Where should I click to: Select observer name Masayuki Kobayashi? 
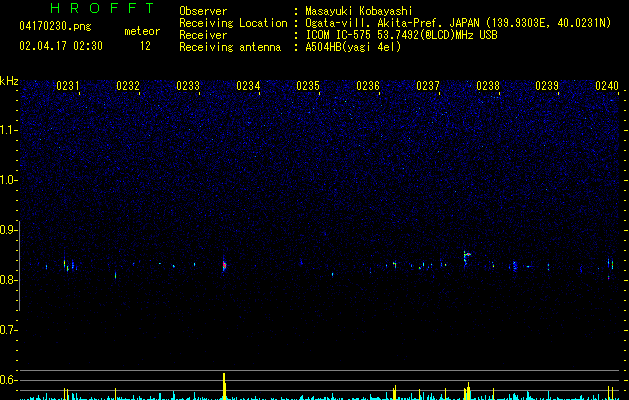[x=359, y=11]
